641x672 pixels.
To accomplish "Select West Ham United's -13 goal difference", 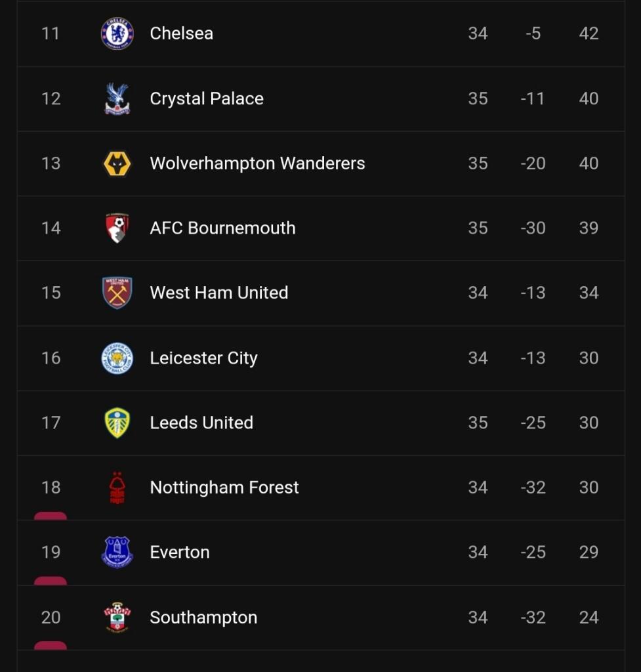I will [x=533, y=293].
